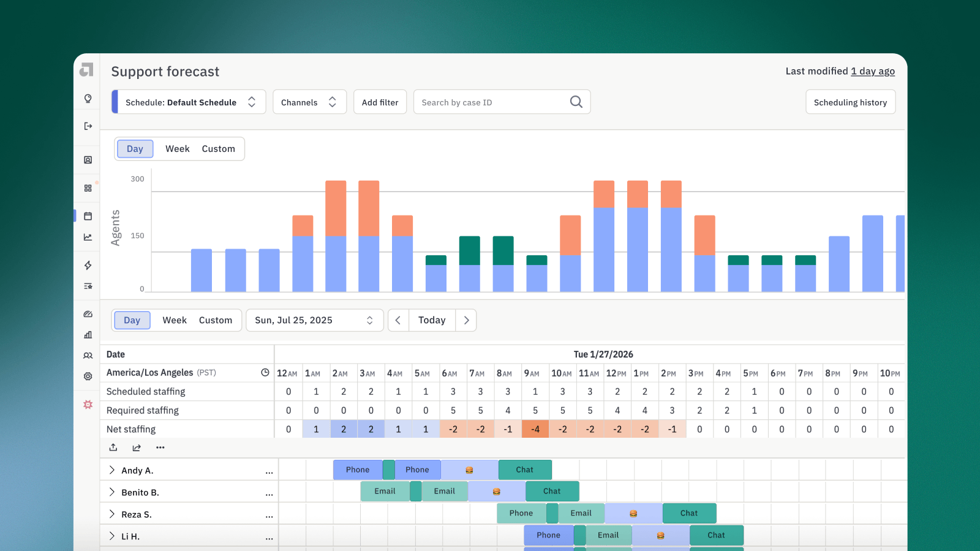Open the bar chart sidebar icon
Image resolution: width=980 pixels, height=551 pixels.
[88, 335]
